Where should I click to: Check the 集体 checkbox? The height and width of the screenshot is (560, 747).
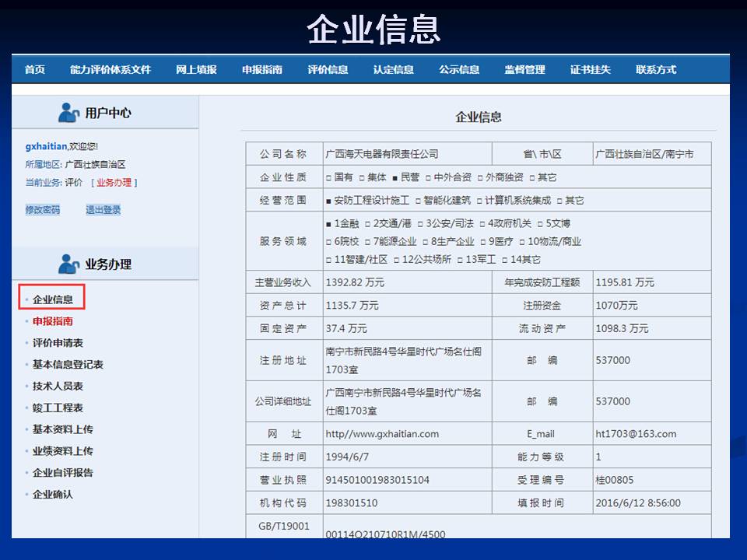coord(362,178)
